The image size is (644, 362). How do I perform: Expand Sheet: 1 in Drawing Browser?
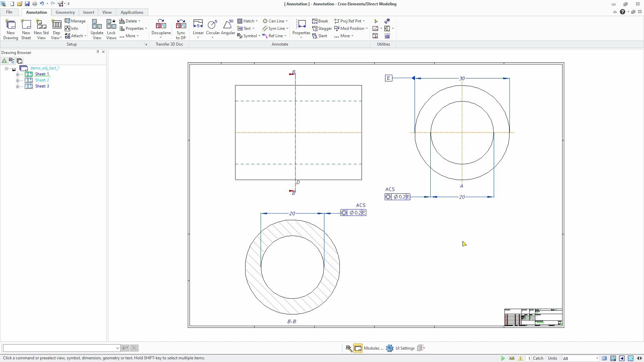coord(17,74)
